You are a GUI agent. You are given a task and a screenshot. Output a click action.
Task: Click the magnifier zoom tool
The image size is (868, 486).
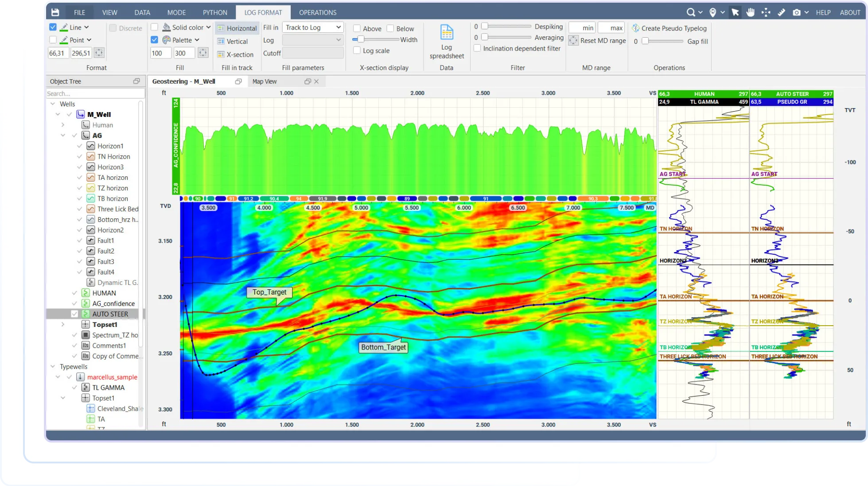tap(691, 12)
